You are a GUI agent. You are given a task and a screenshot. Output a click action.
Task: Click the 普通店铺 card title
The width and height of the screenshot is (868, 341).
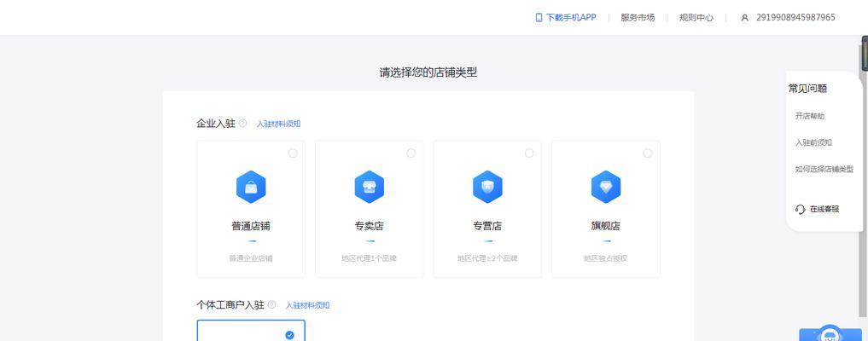point(251,226)
